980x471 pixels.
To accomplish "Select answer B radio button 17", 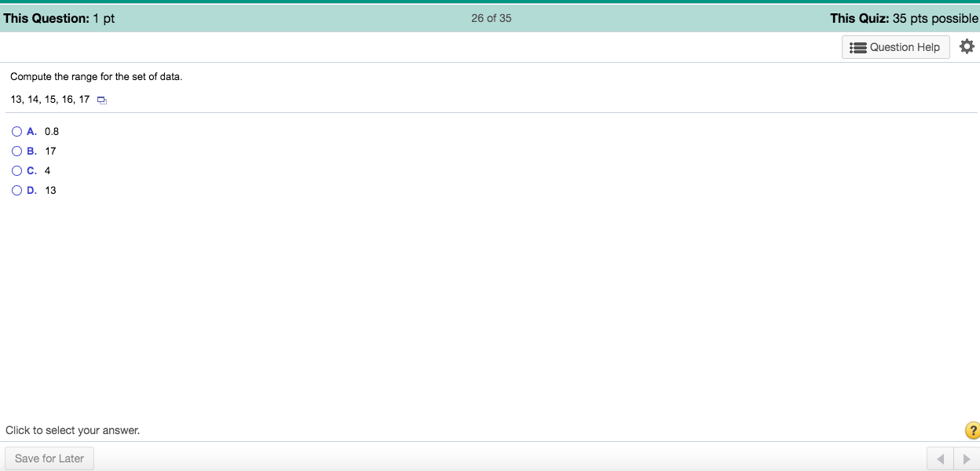I will pos(16,151).
